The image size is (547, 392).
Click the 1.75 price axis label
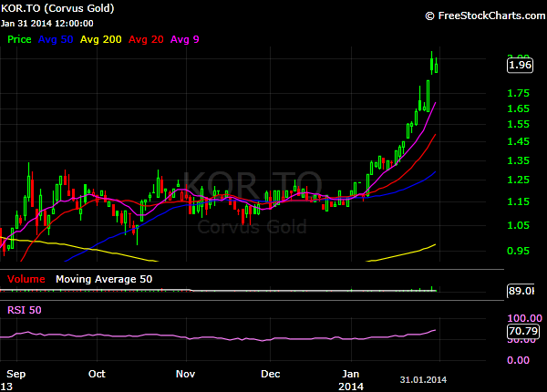coord(518,93)
